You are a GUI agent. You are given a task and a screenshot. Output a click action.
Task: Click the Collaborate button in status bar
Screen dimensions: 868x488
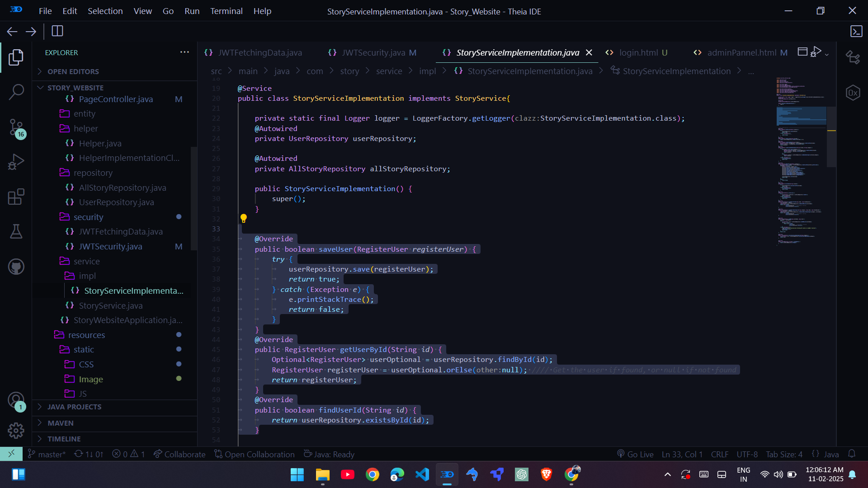coord(179,454)
